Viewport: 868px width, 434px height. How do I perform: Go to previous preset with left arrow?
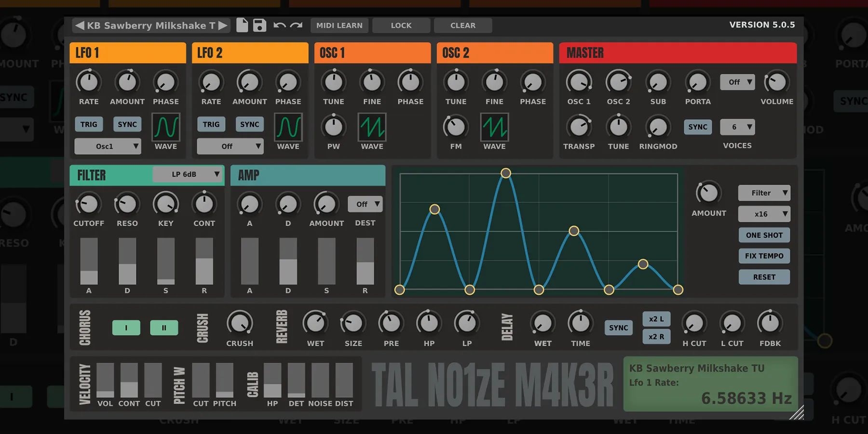pos(80,26)
